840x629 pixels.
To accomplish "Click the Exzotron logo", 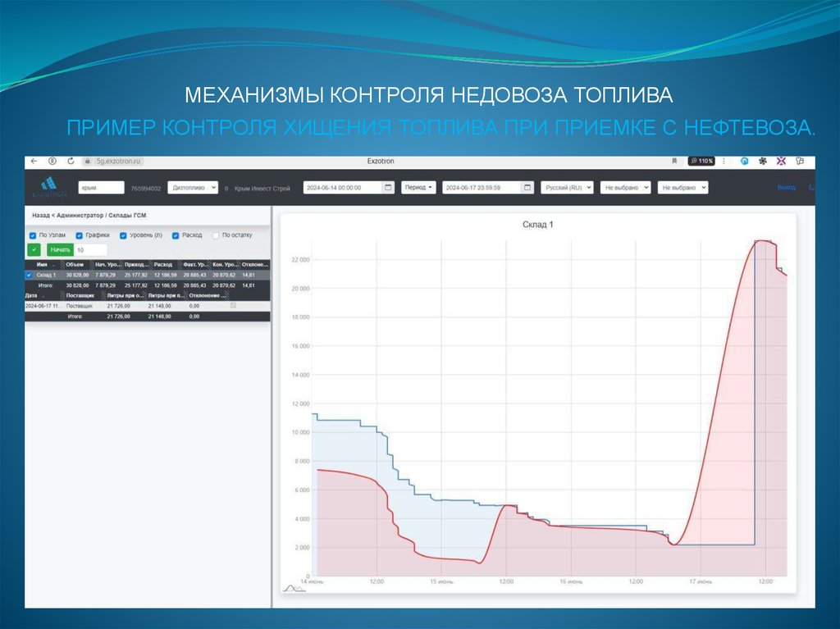I will 49,187.
